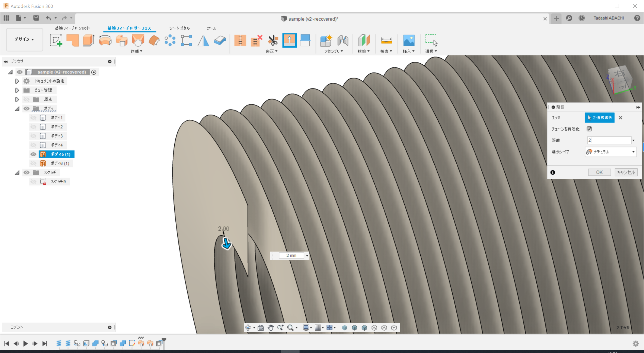Select the Create Sketch tool
The height and width of the screenshot is (353, 644).
pyautogui.click(x=56, y=41)
